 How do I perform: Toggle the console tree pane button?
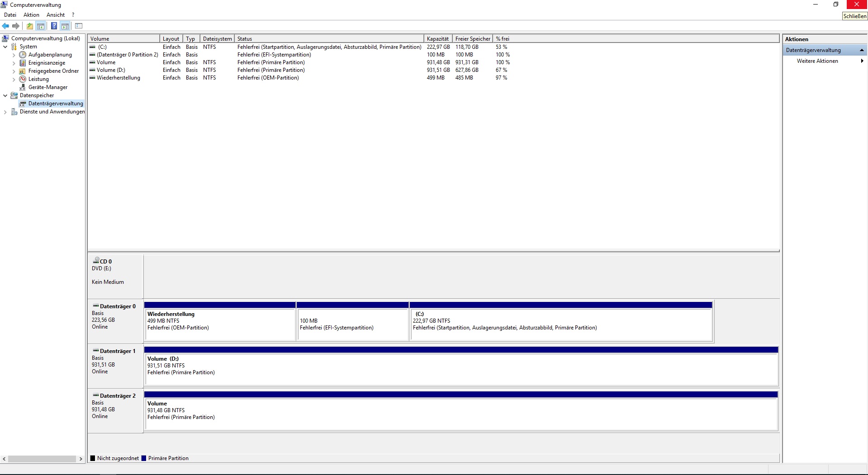[x=41, y=26]
